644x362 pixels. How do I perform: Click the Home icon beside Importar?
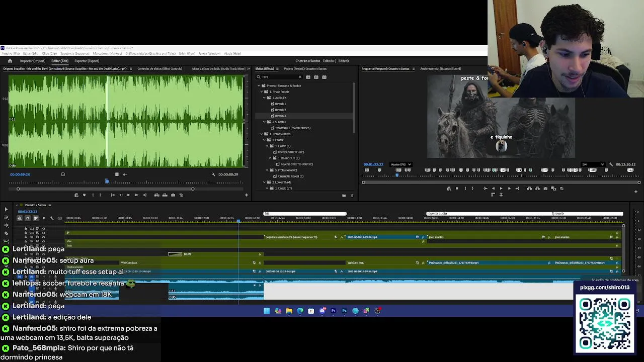click(x=10, y=61)
